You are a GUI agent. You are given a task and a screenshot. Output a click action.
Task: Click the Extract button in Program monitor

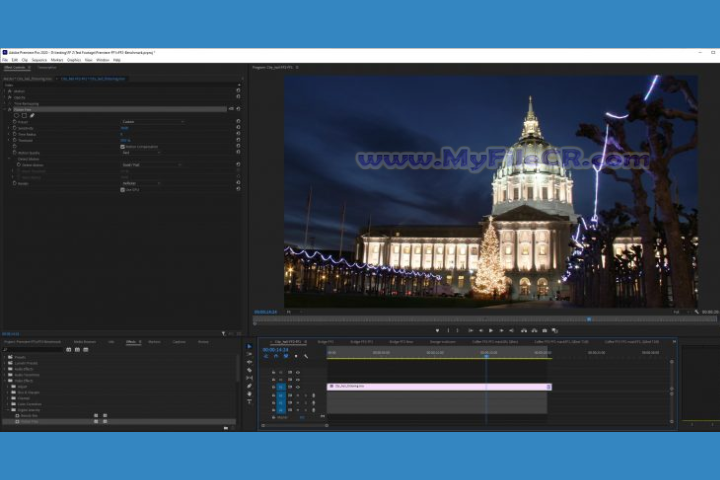click(534, 330)
